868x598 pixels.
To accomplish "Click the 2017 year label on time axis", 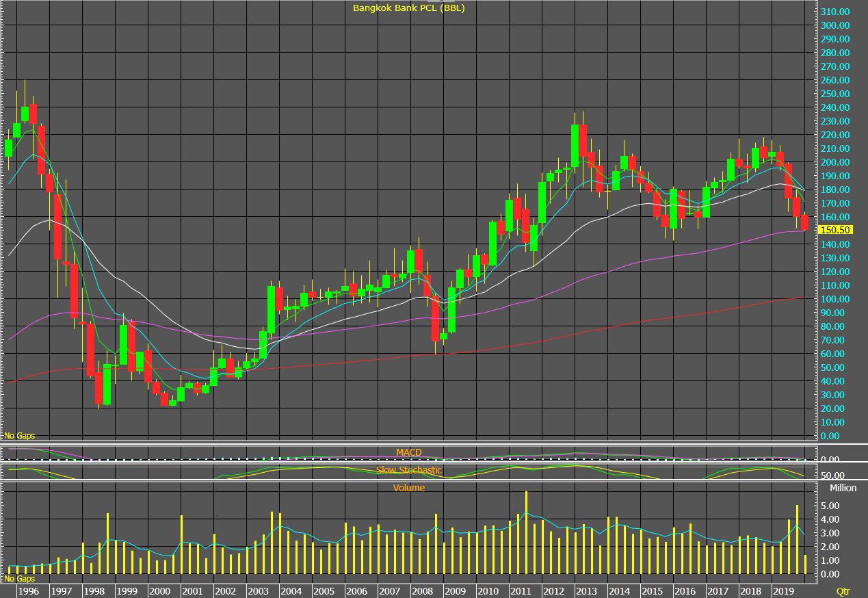I will pos(718,591).
